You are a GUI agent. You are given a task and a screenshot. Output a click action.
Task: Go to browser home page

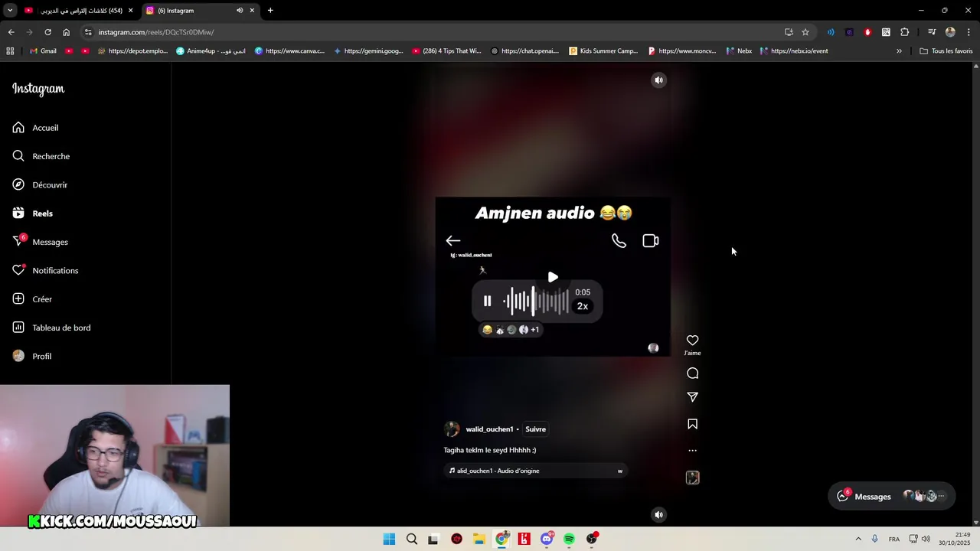[66, 32]
